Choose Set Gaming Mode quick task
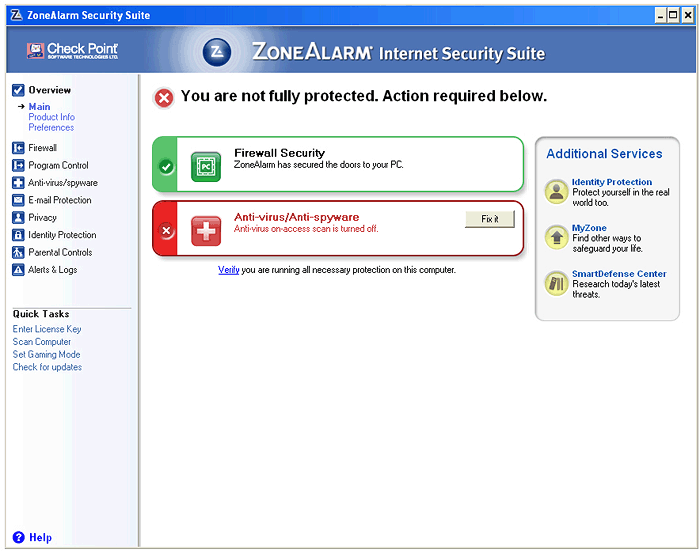The image size is (700, 557). [46, 354]
